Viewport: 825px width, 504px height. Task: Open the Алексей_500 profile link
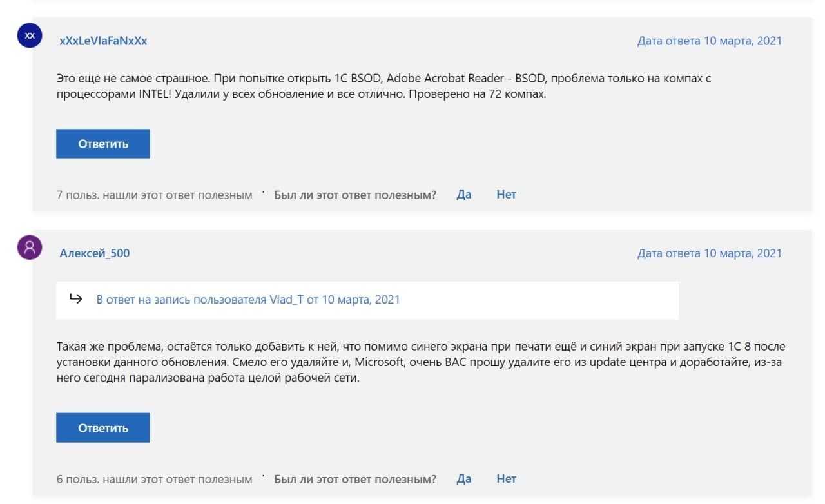pos(95,253)
